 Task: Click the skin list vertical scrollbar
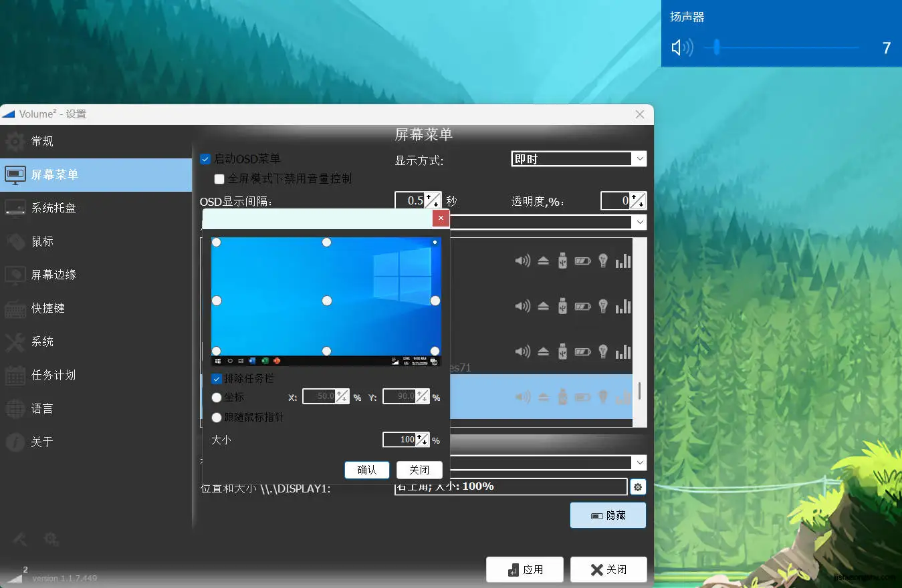(639, 332)
